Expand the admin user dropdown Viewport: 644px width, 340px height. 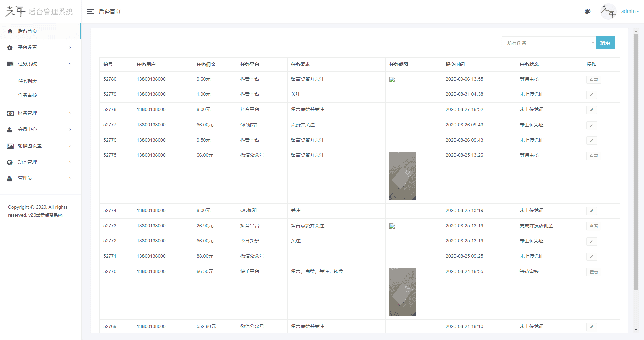coord(629,11)
